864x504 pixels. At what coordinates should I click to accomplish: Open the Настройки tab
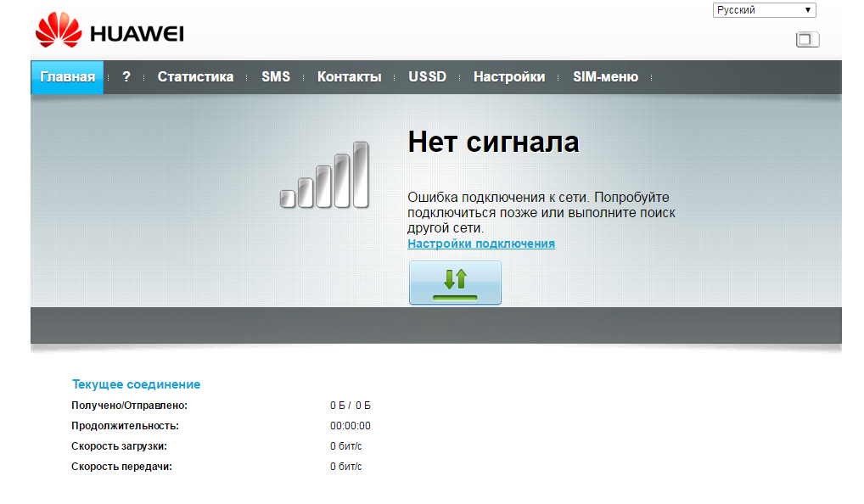[509, 77]
